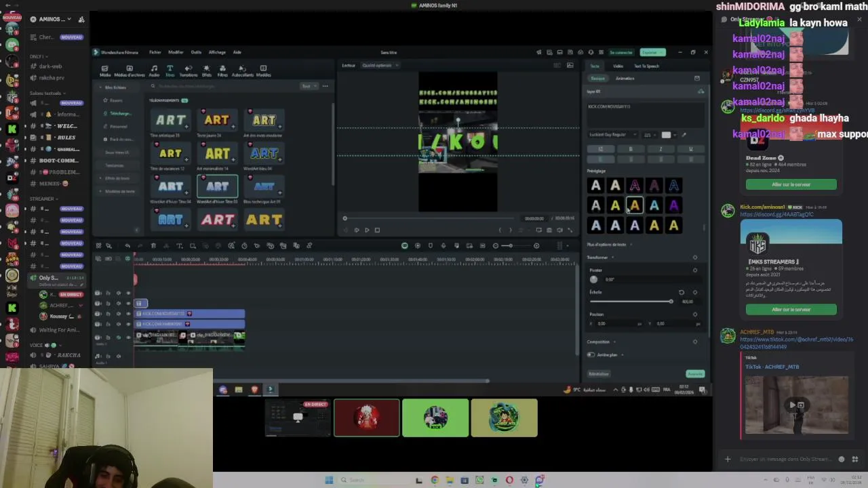
Task: Take a snapshot with preview camera icon
Action: click(x=549, y=230)
